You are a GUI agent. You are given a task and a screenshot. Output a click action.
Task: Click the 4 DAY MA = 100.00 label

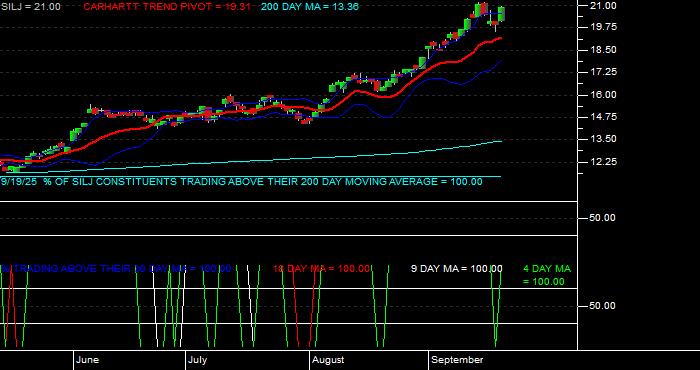click(x=547, y=275)
